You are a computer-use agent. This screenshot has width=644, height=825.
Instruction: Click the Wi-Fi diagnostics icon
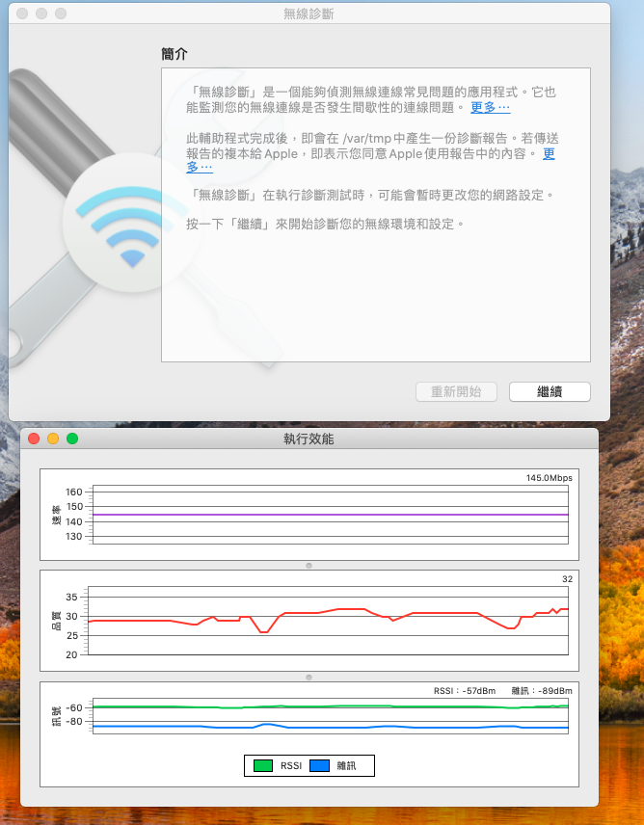pos(131,223)
